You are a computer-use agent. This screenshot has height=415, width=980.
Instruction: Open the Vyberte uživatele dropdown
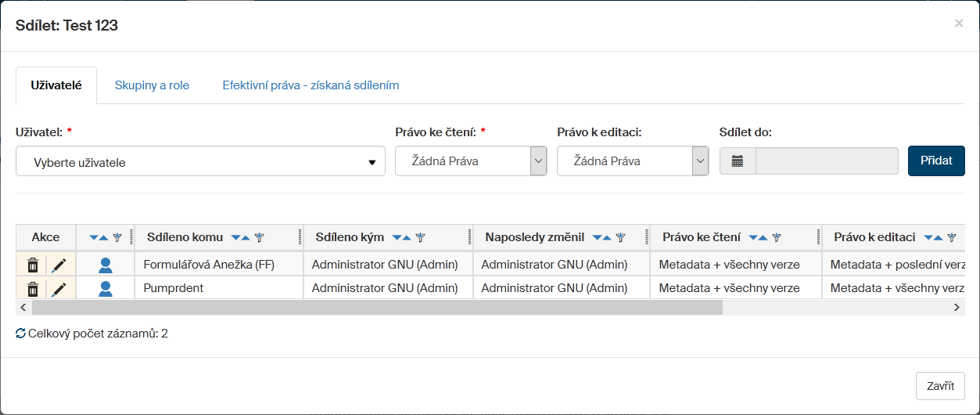[x=200, y=162]
